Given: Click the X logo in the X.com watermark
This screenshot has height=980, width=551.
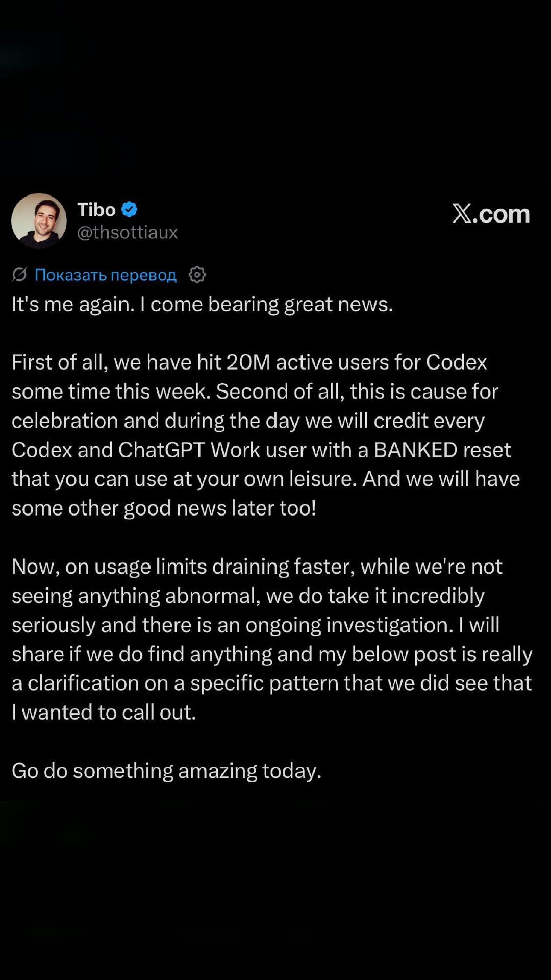Looking at the screenshot, I should [x=462, y=213].
